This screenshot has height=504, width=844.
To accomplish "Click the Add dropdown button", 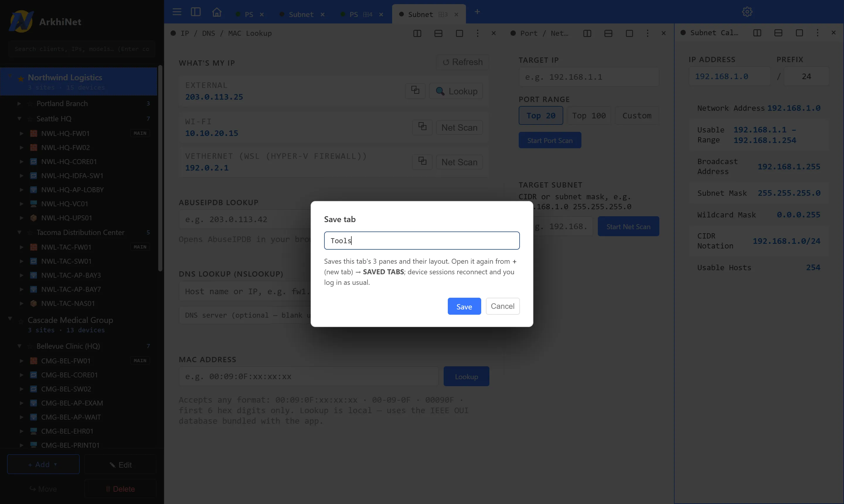I will click(x=43, y=464).
